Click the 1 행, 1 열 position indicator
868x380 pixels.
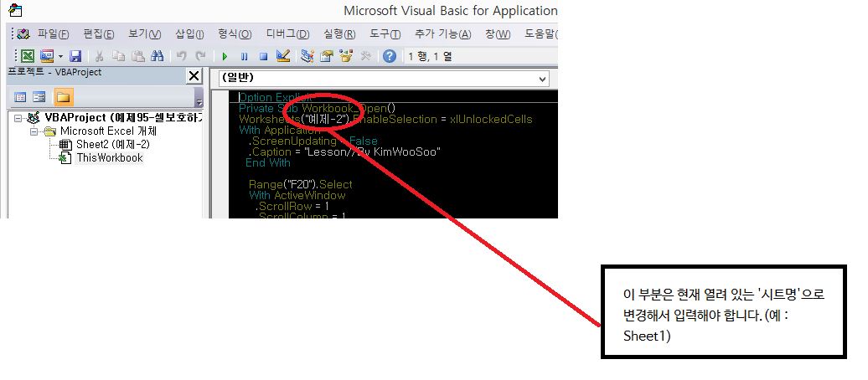pos(430,56)
